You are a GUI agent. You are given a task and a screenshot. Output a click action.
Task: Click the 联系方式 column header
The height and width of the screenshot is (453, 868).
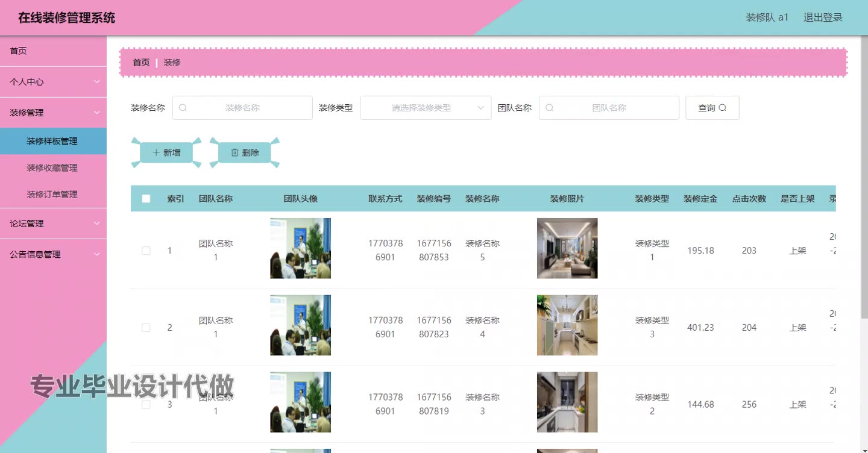385,199
